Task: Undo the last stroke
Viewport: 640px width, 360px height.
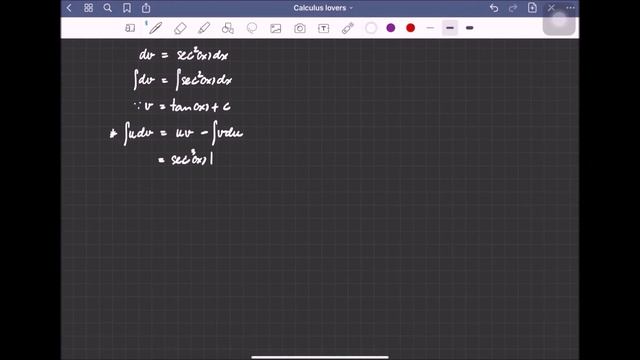Action: (x=494, y=8)
